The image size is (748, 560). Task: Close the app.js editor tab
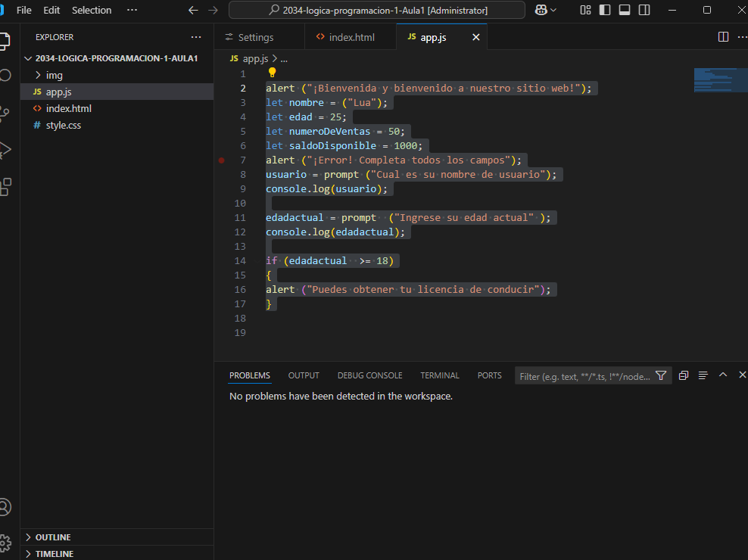click(x=476, y=37)
